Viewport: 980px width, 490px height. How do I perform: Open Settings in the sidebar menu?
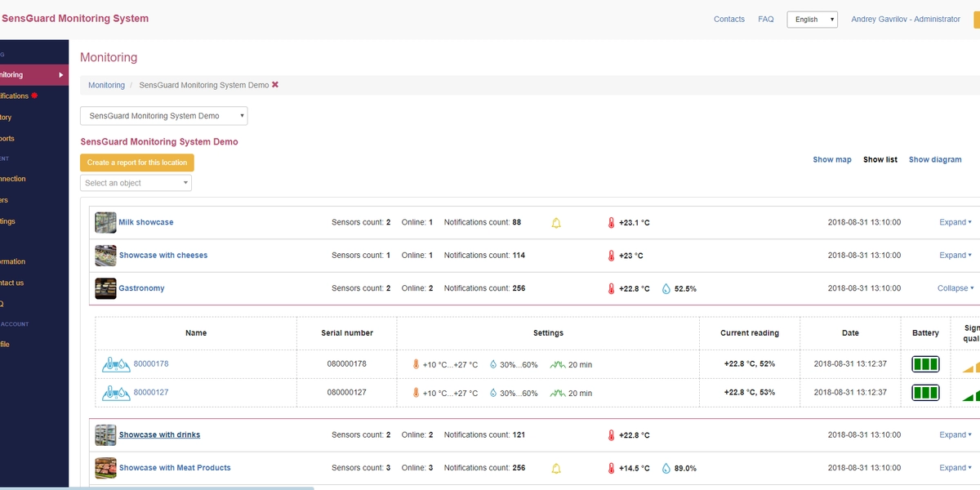point(8,221)
